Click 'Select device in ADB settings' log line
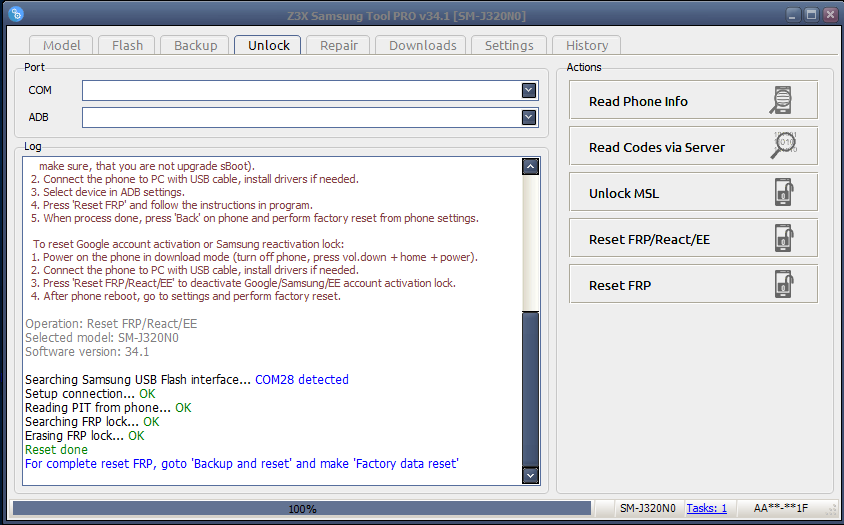 108,192
